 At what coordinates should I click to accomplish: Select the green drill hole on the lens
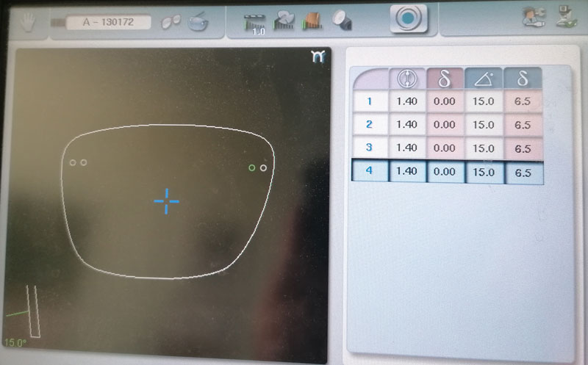pyautogui.click(x=252, y=168)
